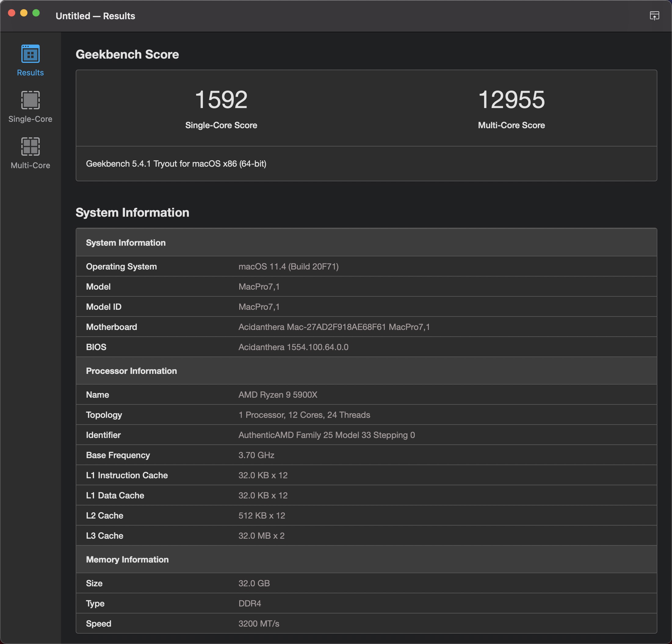Click the Operating System macOS 11.4 value

[288, 266]
